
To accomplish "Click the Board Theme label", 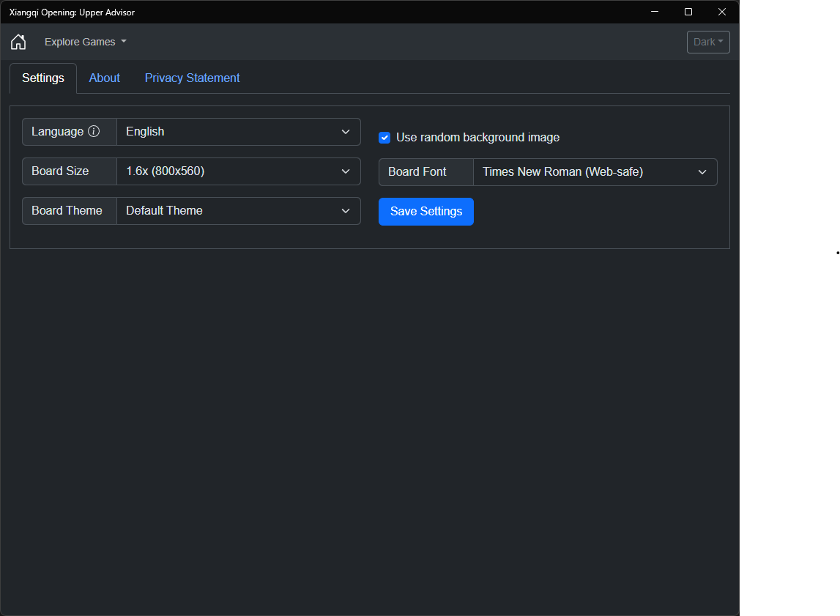I will pyautogui.click(x=67, y=211).
